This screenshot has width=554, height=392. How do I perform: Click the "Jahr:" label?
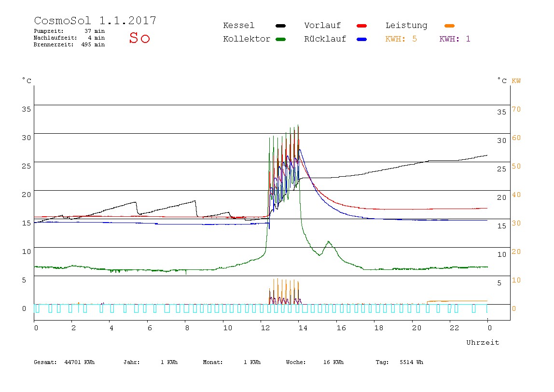pos(131,362)
